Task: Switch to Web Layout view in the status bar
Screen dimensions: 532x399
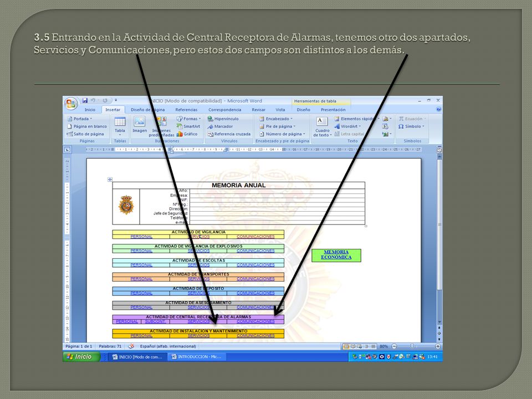Action: [360, 346]
